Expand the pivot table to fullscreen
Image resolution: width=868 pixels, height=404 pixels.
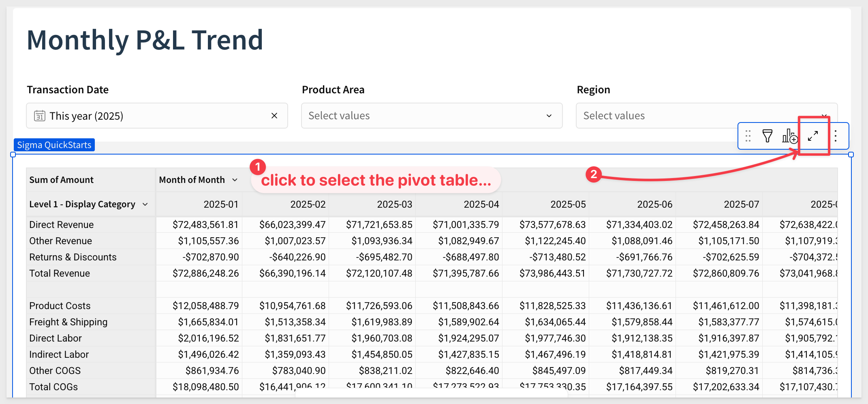point(813,136)
